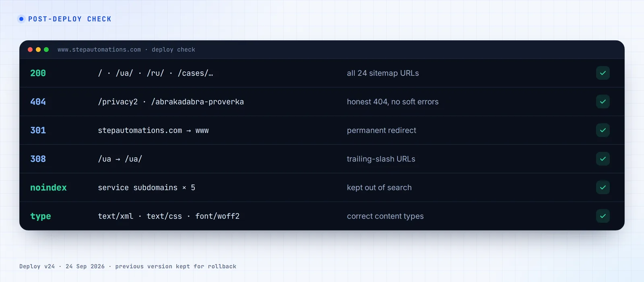Screen dimensions: 644x282
Task: Click the checkmark icon in the 200 row
Action: click(603, 73)
